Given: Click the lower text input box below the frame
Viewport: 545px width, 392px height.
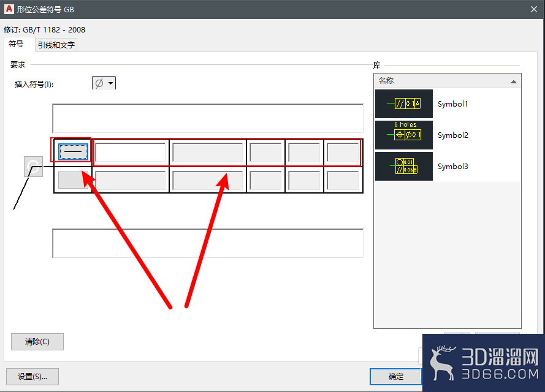Looking at the screenshot, I should [208, 243].
